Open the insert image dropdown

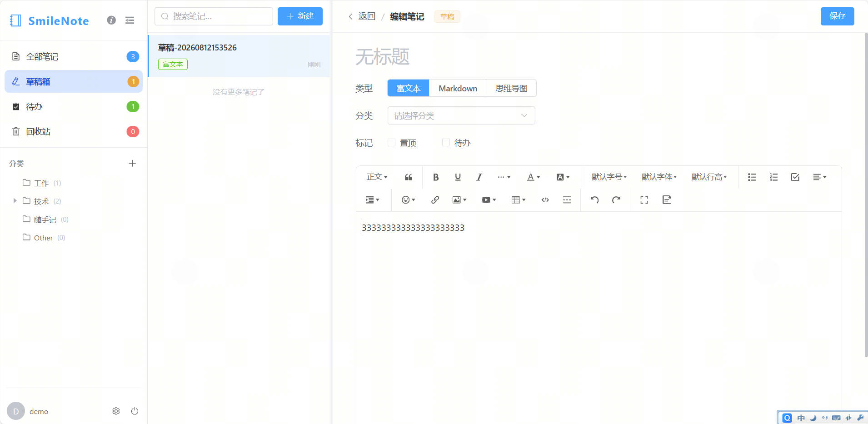coord(459,200)
